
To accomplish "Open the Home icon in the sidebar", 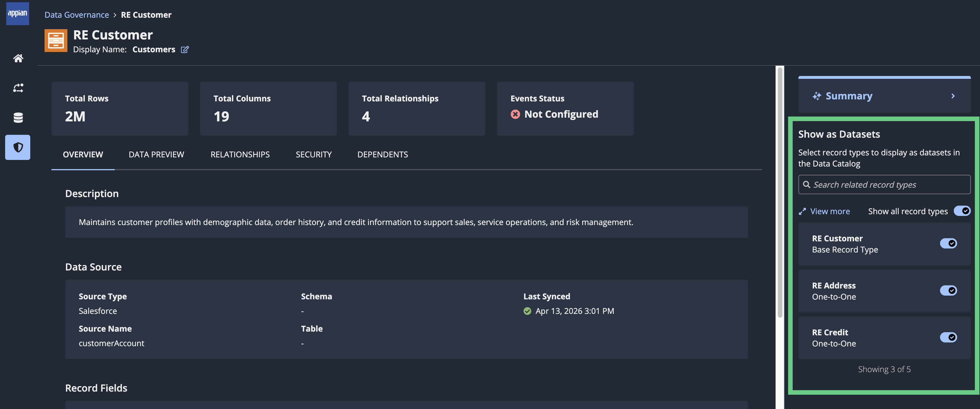I will (x=18, y=58).
